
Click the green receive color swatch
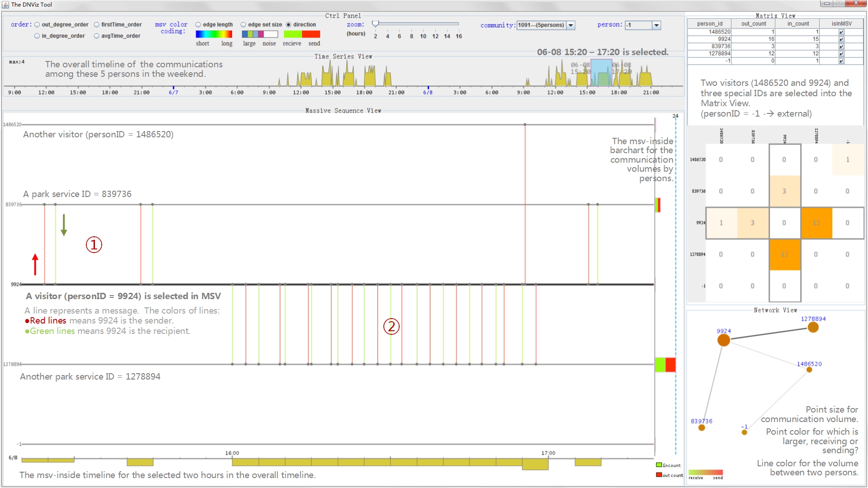[292, 34]
